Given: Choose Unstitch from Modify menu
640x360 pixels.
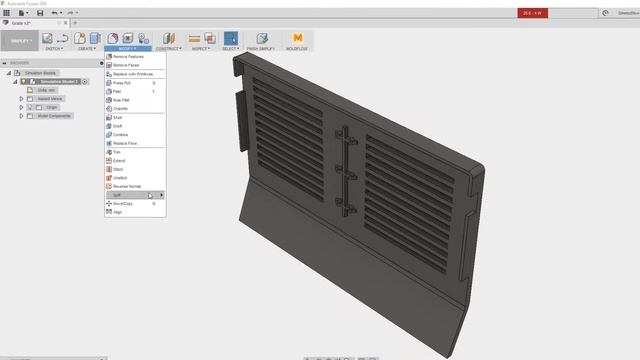Looking at the screenshot, I should coord(135,178).
